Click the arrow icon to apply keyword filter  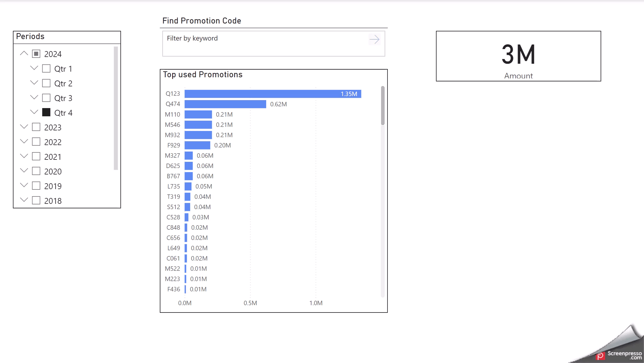374,39
